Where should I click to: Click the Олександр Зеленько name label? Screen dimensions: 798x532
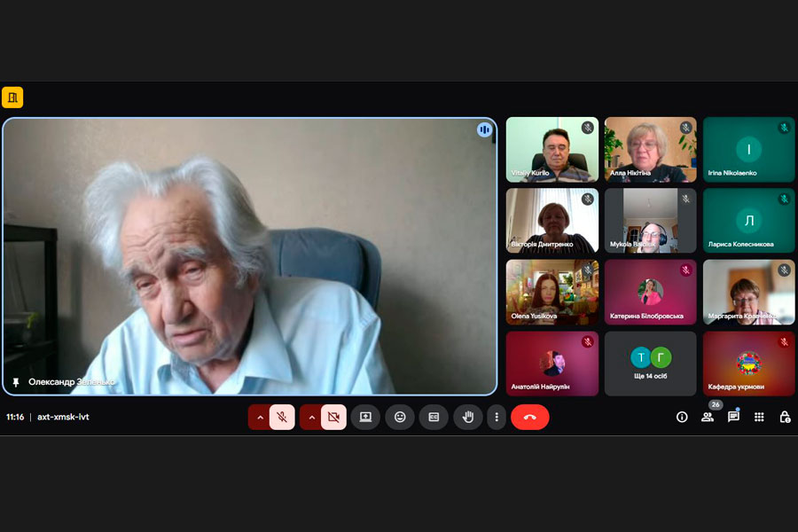tap(71, 382)
